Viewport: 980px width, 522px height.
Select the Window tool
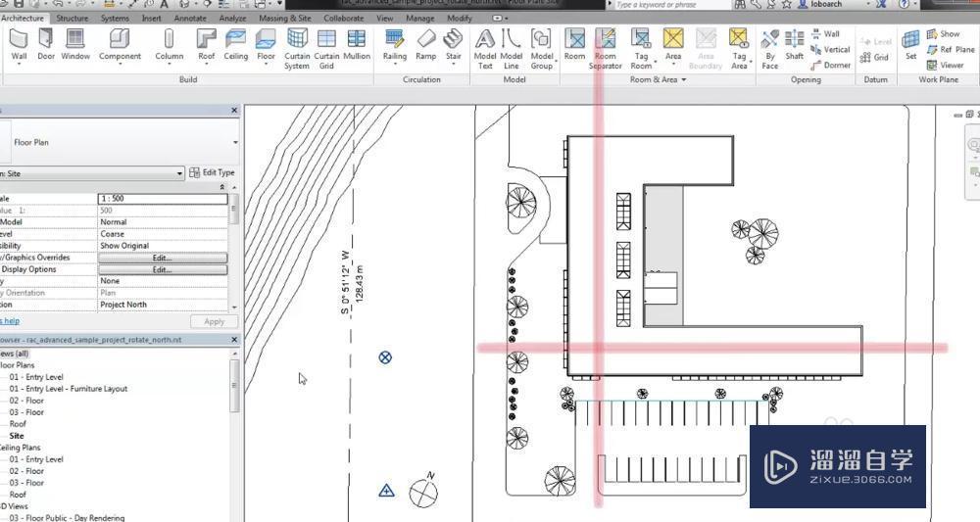(75, 46)
